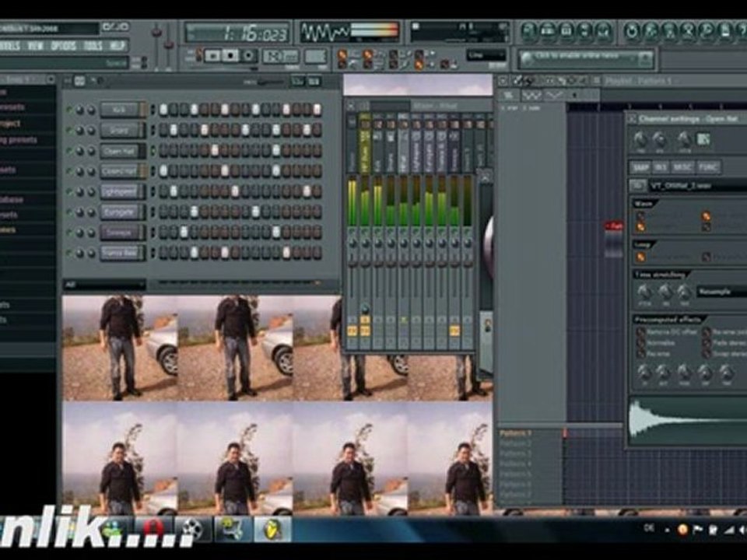The height and width of the screenshot is (560, 747).
Task: Open the file folder icon in the Channel settings
Action: [637, 185]
